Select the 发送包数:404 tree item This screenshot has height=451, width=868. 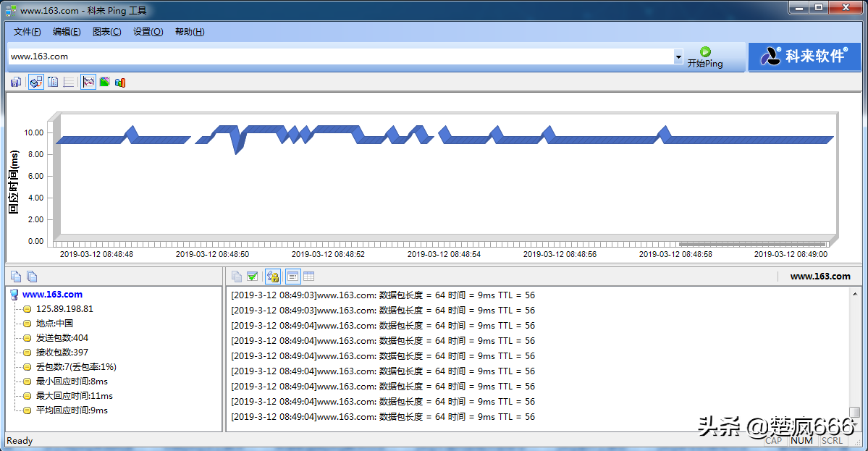(62, 337)
